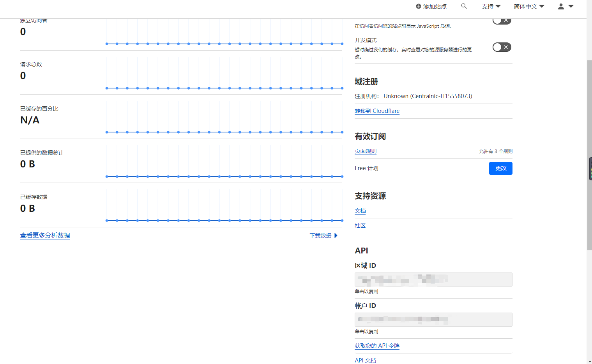Open the API 文档 link

click(x=365, y=360)
